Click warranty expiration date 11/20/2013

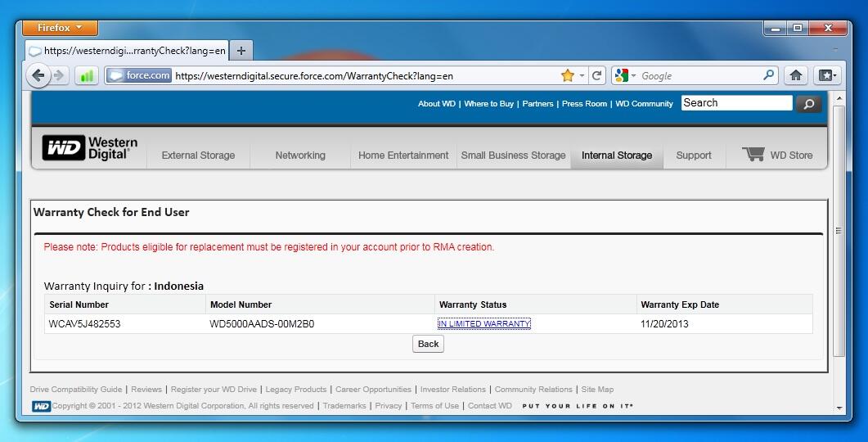pos(664,324)
